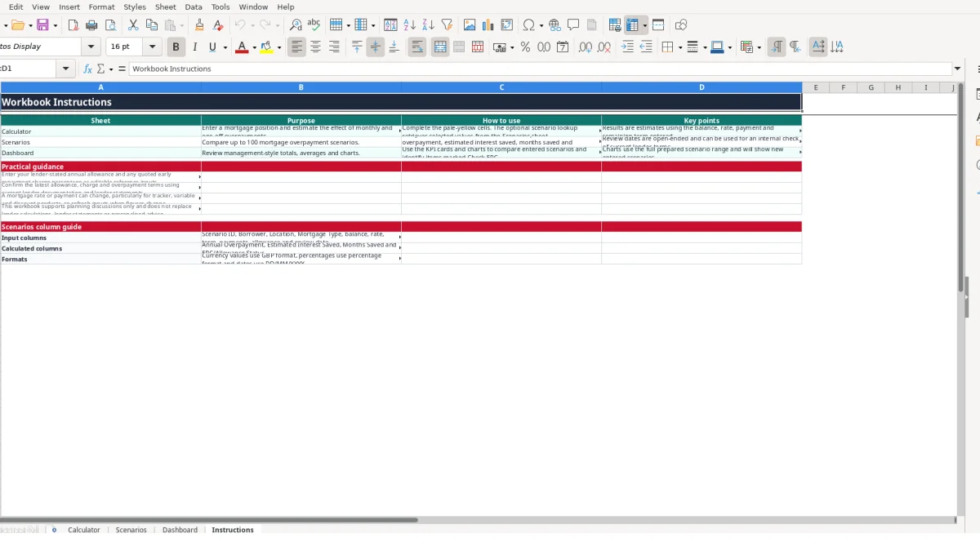Open the Borders dropdown arrow

pos(679,47)
